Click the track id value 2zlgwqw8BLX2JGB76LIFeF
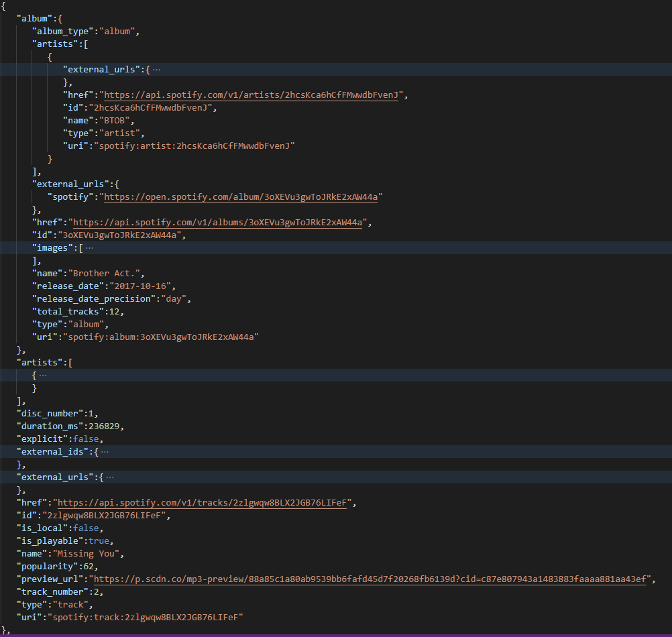 click(104, 516)
